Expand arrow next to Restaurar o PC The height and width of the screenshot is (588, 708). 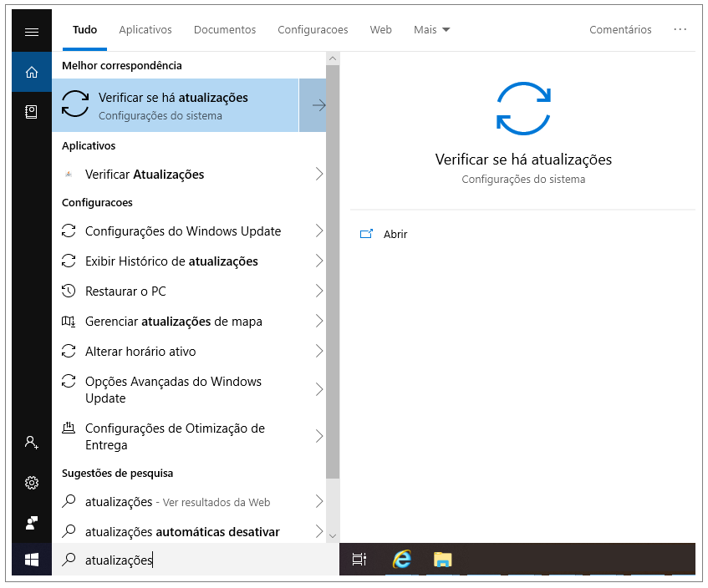(x=318, y=291)
